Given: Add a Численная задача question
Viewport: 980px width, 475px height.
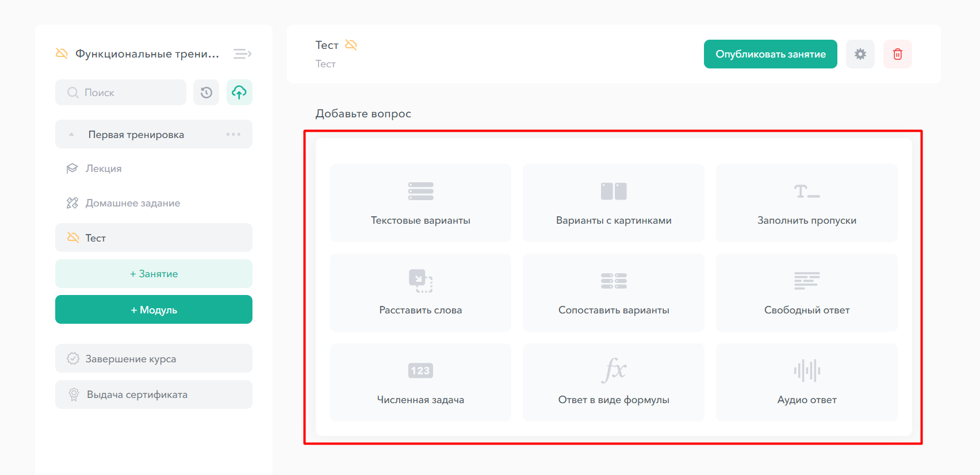Looking at the screenshot, I should [x=420, y=382].
